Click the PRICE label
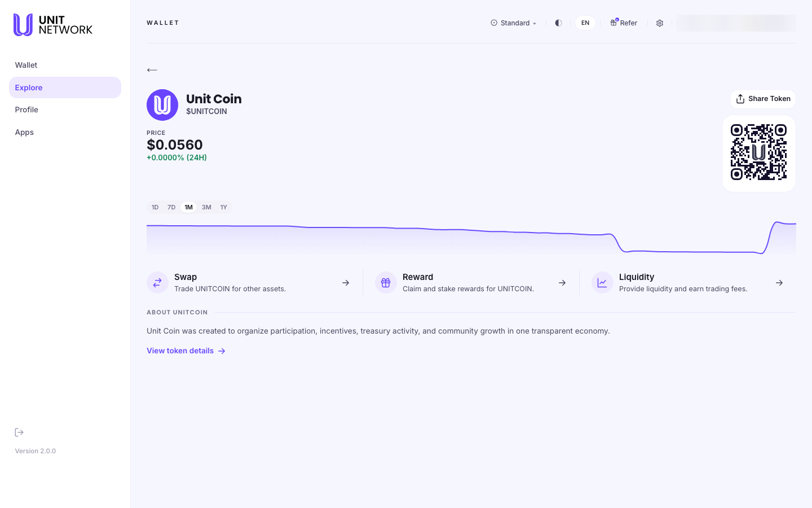 point(156,133)
